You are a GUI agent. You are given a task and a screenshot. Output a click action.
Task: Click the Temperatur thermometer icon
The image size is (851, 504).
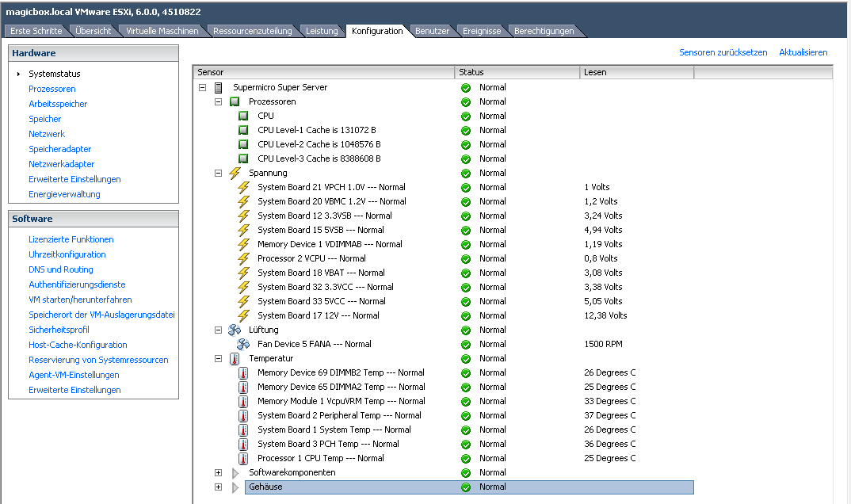(x=235, y=359)
